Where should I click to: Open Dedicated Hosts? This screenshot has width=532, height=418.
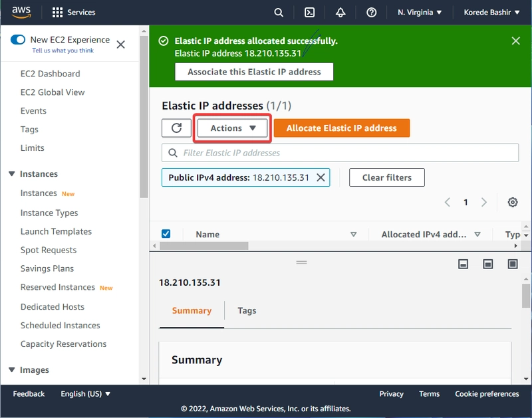pyautogui.click(x=53, y=307)
